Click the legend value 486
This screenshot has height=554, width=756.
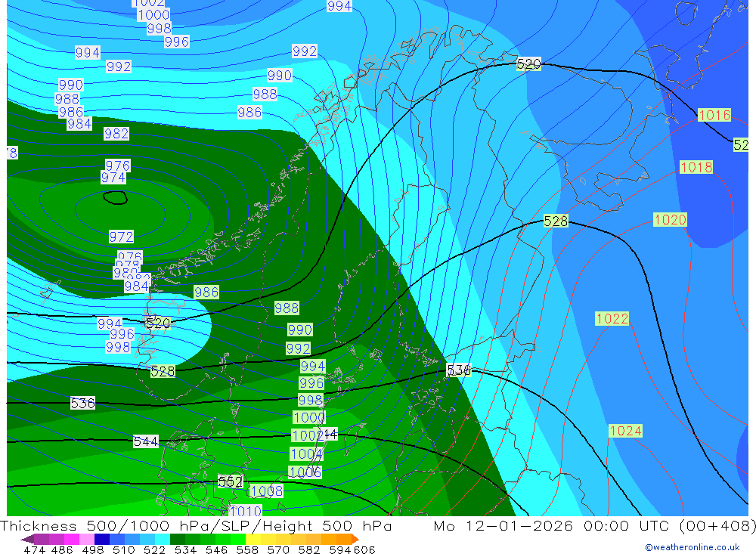point(62,549)
